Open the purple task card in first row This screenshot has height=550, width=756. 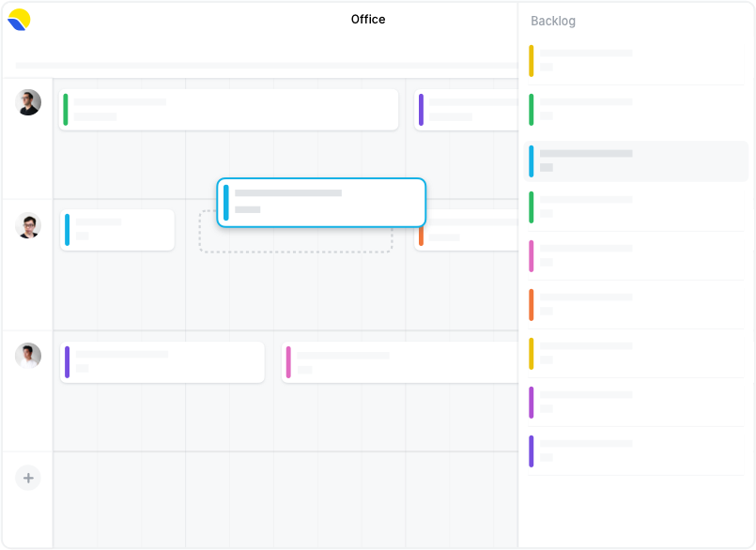coord(466,110)
